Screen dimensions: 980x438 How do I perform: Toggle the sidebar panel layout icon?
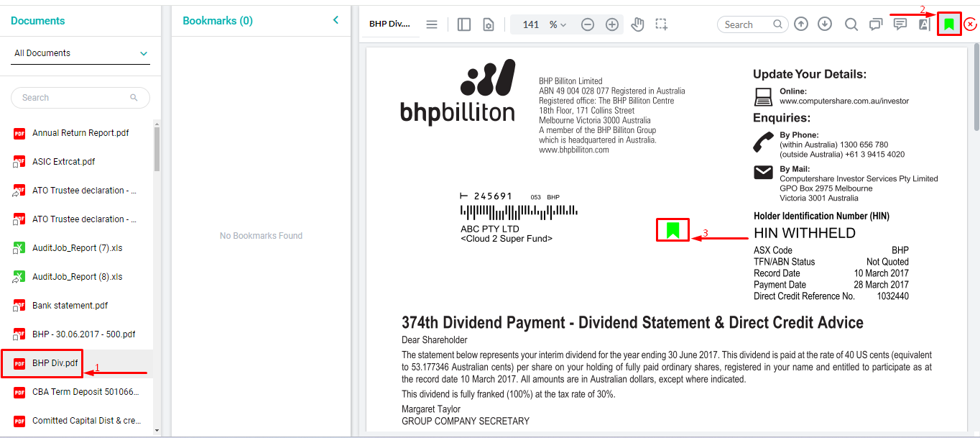(464, 24)
